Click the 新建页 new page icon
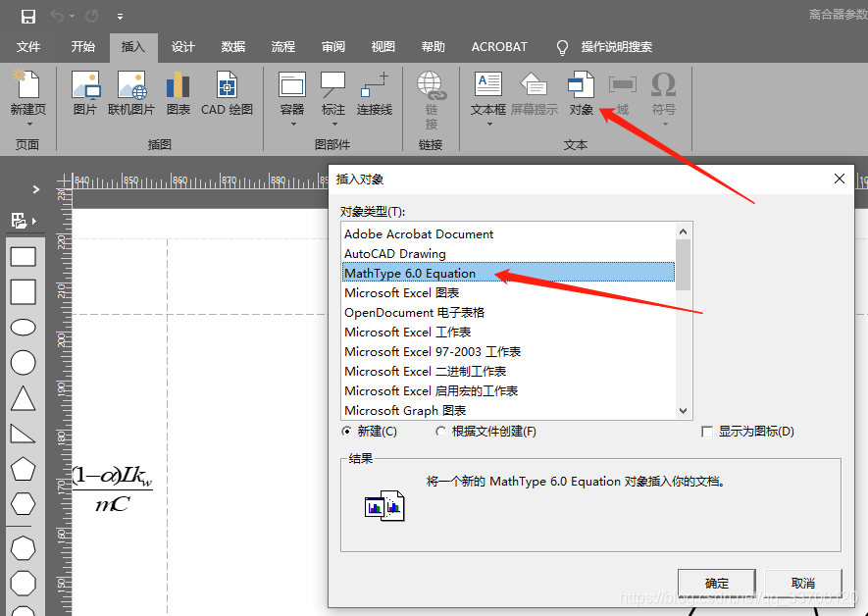Viewport: 868px width, 616px height. pos(27,84)
